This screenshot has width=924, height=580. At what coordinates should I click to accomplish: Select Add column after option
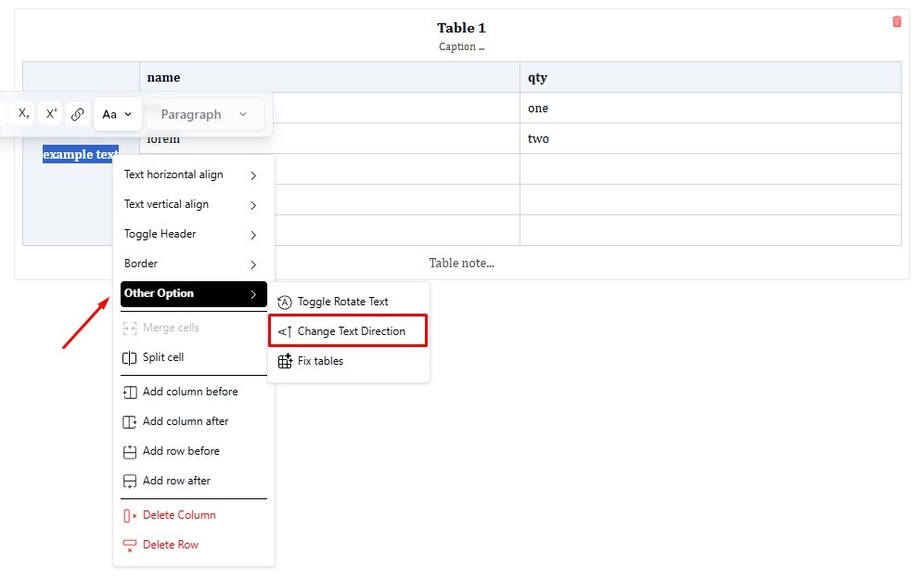(x=185, y=421)
